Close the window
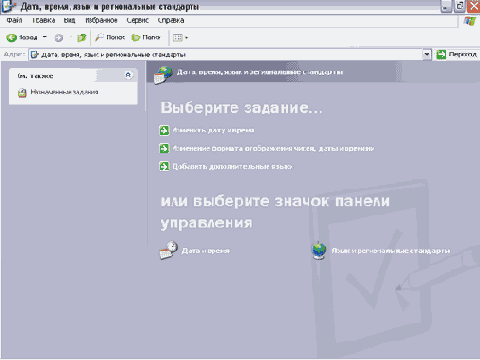The image size is (480, 360). click(x=474, y=6)
